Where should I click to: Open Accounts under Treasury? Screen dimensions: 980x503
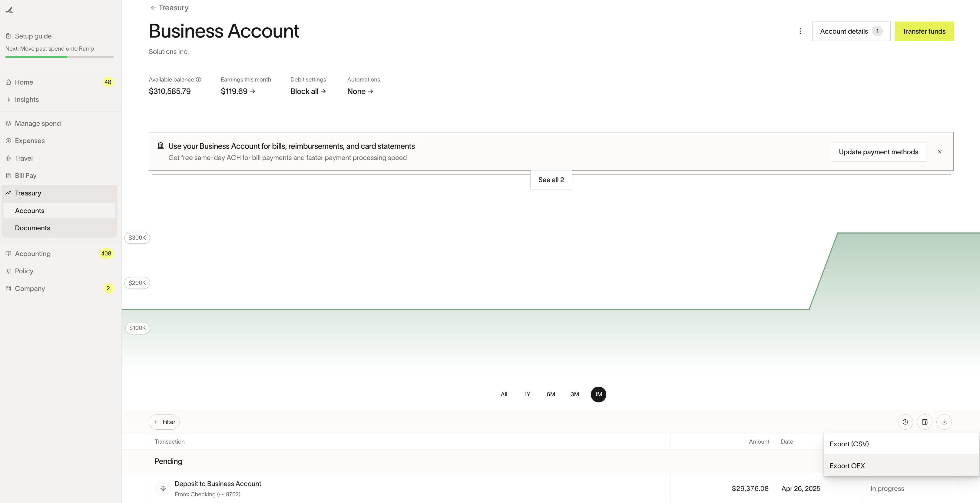coord(59,211)
